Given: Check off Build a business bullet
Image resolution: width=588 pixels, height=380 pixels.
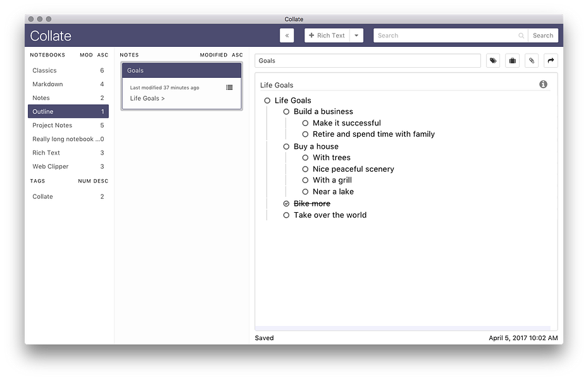Looking at the screenshot, I should point(286,111).
